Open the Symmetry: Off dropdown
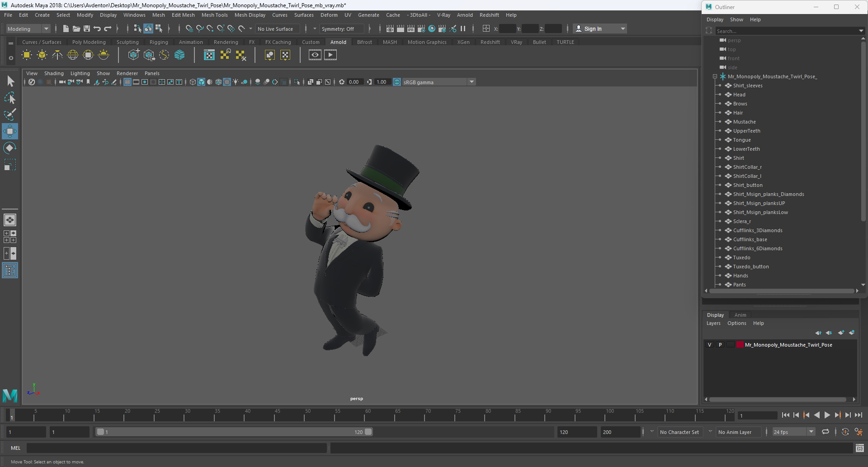This screenshot has height=467, width=868. (342, 29)
